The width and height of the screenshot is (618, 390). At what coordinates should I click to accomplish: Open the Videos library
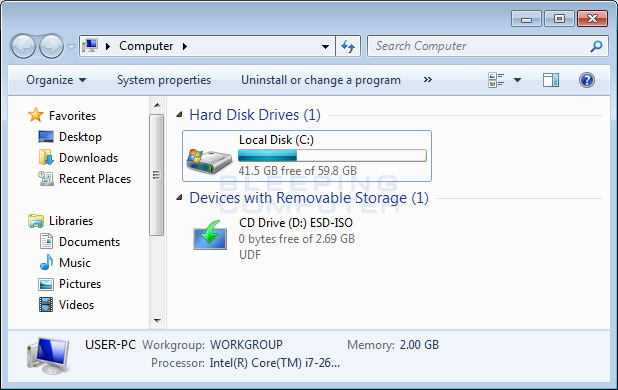[x=76, y=305]
